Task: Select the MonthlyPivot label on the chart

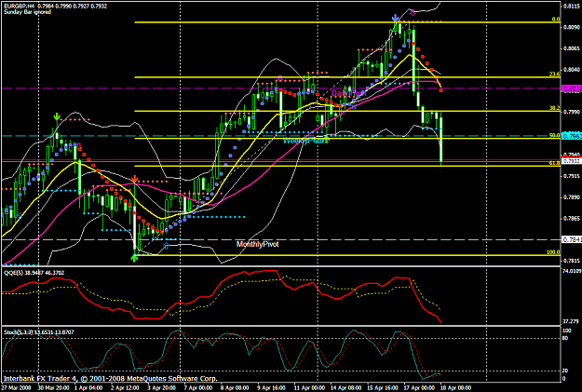Action: (x=258, y=244)
